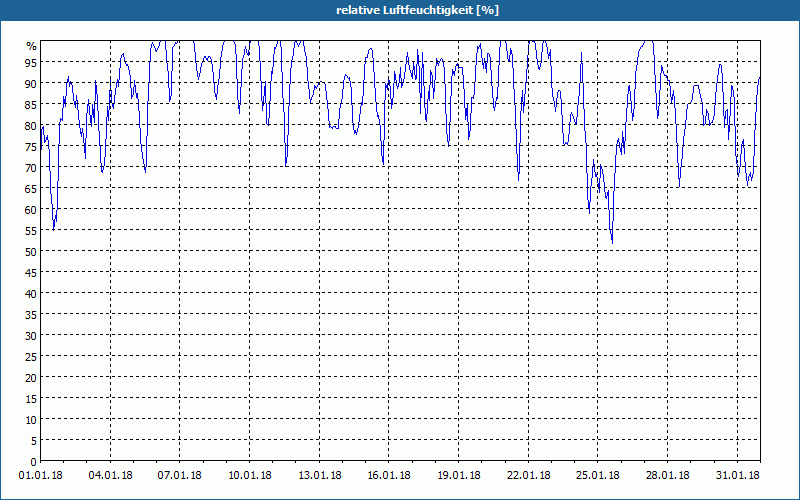Select the x-axis date label 31.01.18

[737, 476]
